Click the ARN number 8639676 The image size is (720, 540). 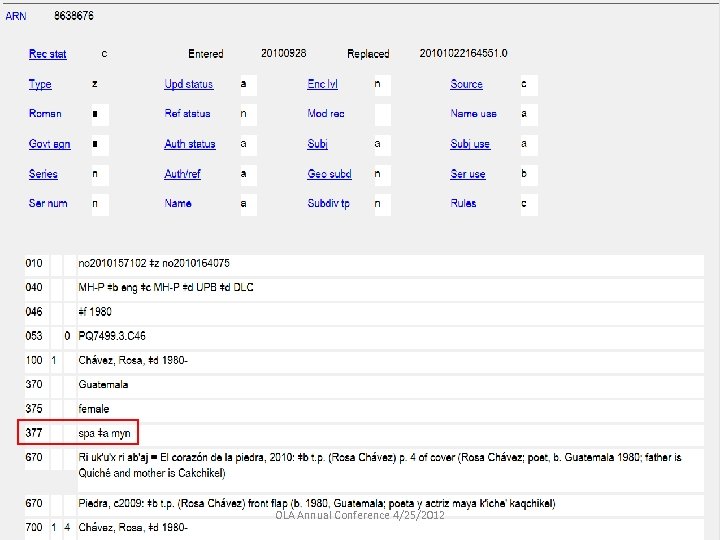[74, 17]
